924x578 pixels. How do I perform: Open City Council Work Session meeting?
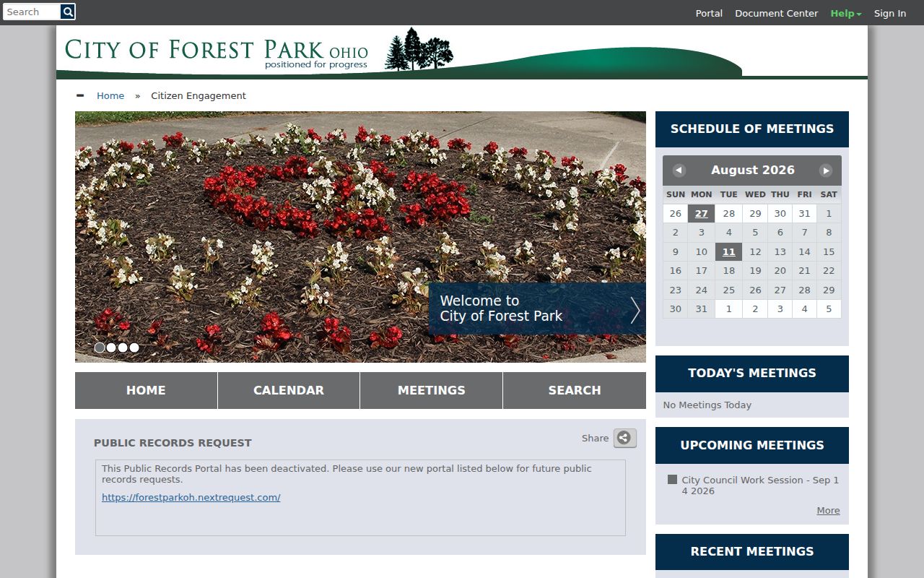pyautogui.click(x=760, y=486)
